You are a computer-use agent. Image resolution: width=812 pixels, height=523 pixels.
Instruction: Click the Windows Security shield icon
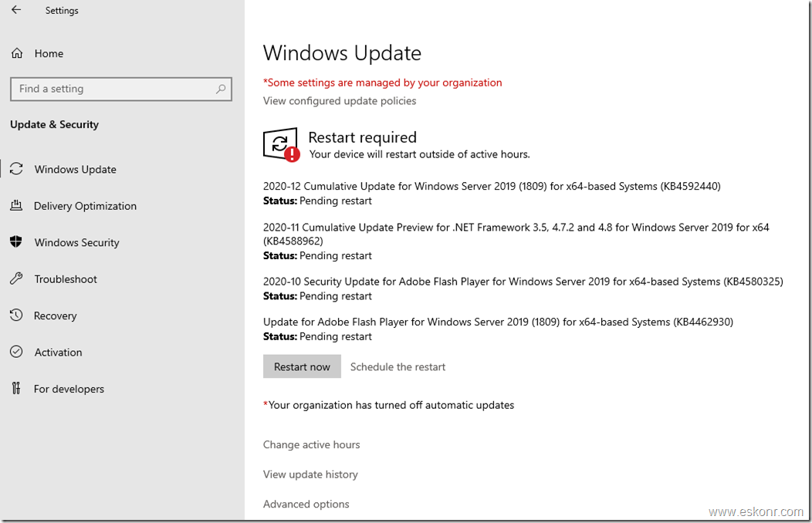[x=16, y=242]
